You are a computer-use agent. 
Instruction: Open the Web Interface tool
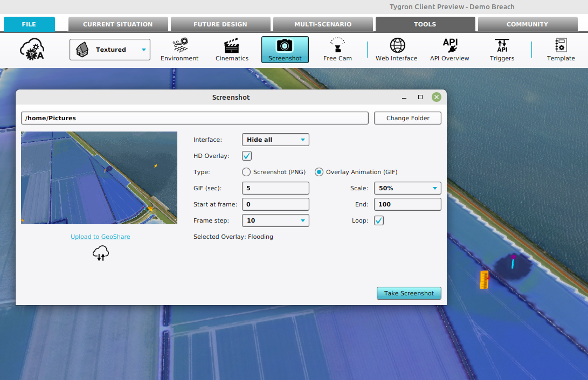coord(396,50)
